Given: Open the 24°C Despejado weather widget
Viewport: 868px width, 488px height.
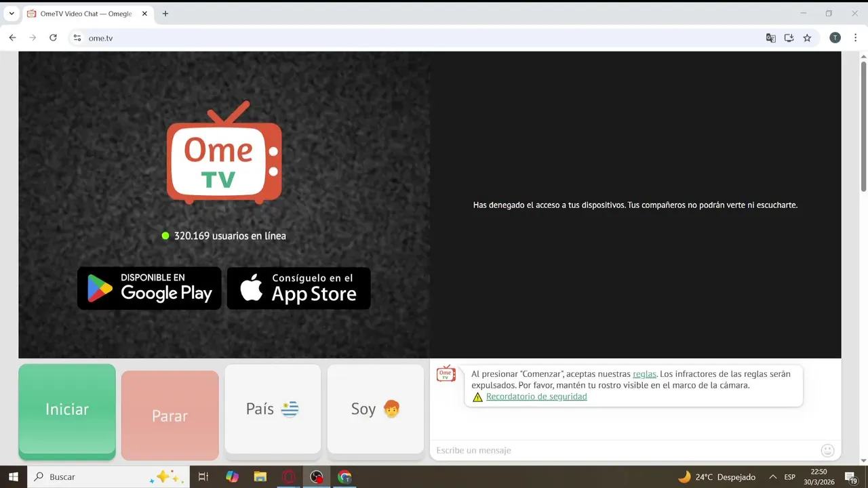Looking at the screenshot, I should point(717,477).
